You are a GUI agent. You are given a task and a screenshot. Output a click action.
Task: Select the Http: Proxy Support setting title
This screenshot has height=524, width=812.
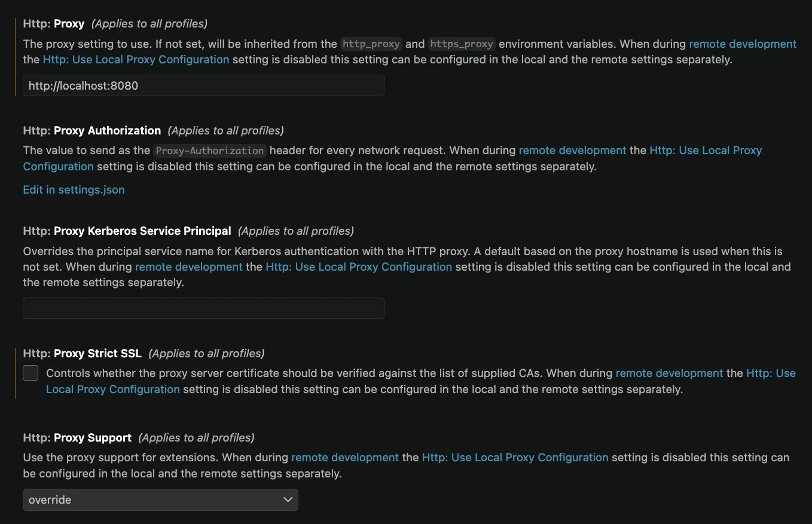pos(77,437)
